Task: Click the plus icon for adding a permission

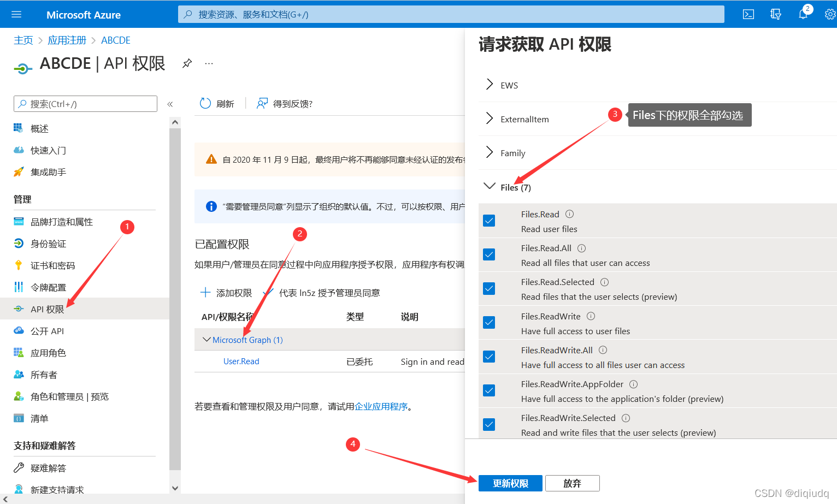Action: coord(205,292)
